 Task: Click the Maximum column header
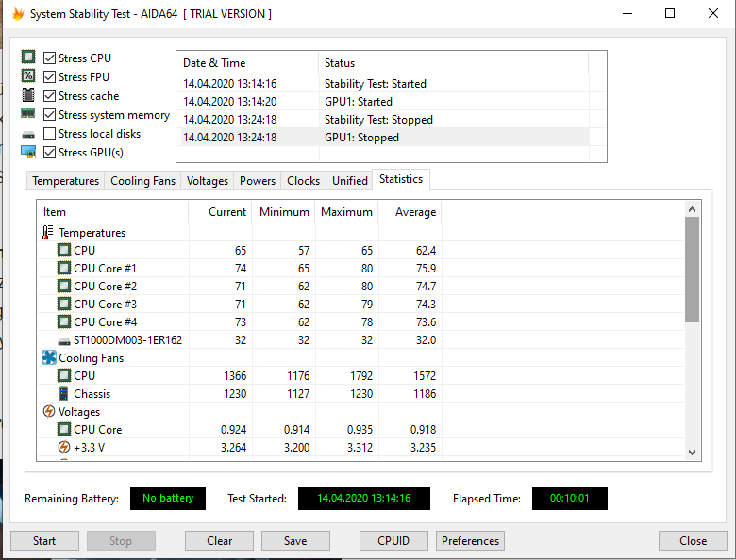346,212
